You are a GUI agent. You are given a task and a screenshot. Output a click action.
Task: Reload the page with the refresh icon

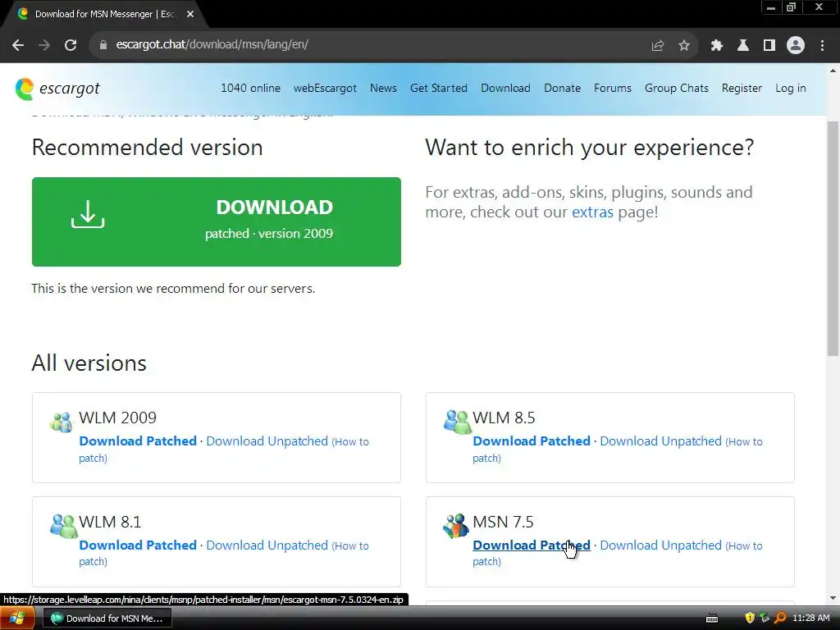[x=71, y=45]
